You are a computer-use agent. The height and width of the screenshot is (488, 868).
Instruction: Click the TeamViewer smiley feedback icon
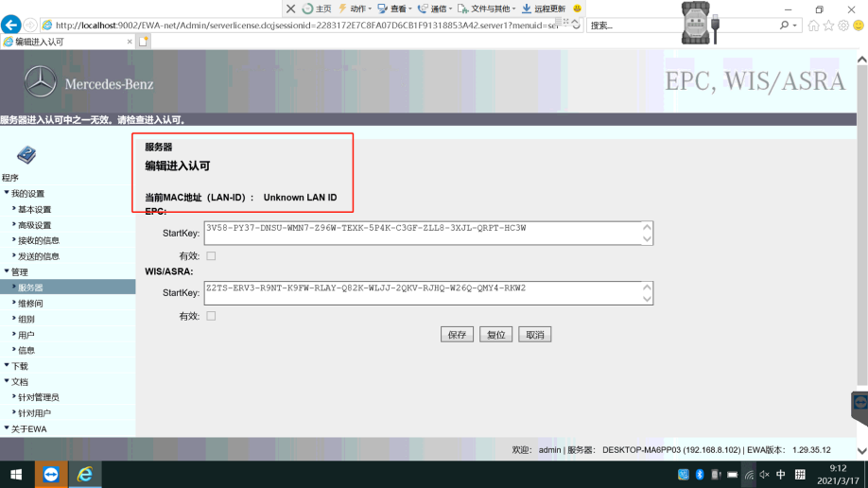577,9
